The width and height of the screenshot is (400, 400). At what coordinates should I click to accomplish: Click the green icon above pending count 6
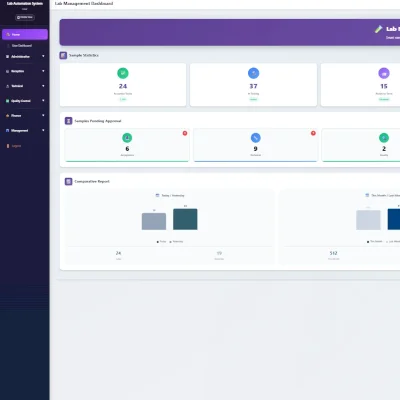(x=127, y=138)
